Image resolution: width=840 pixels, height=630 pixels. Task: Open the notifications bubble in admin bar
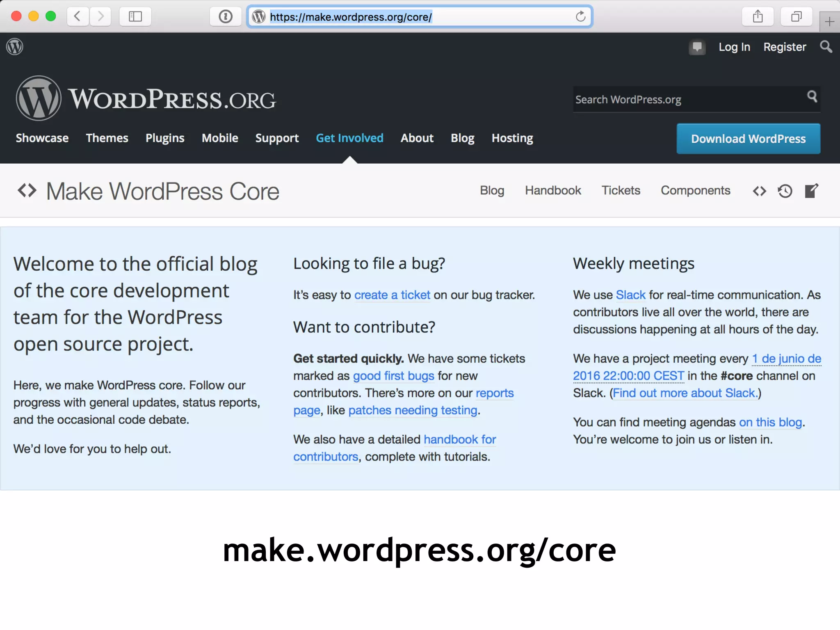(x=697, y=47)
